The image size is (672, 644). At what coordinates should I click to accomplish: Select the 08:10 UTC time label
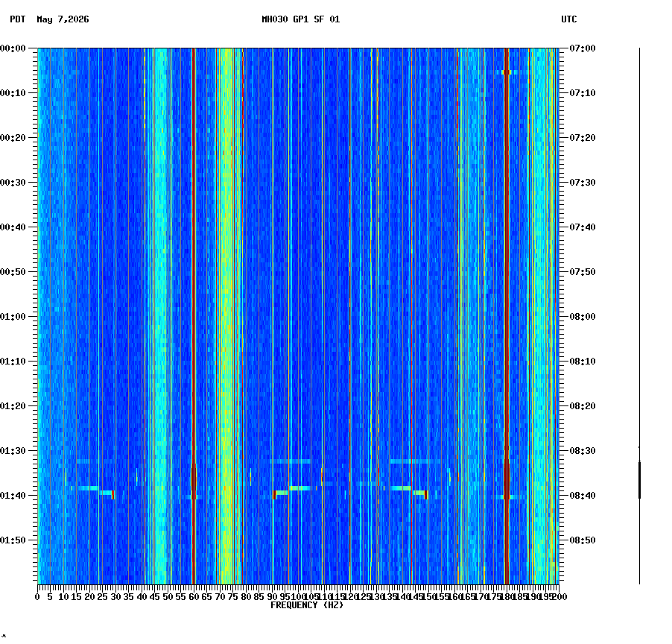tap(583, 362)
